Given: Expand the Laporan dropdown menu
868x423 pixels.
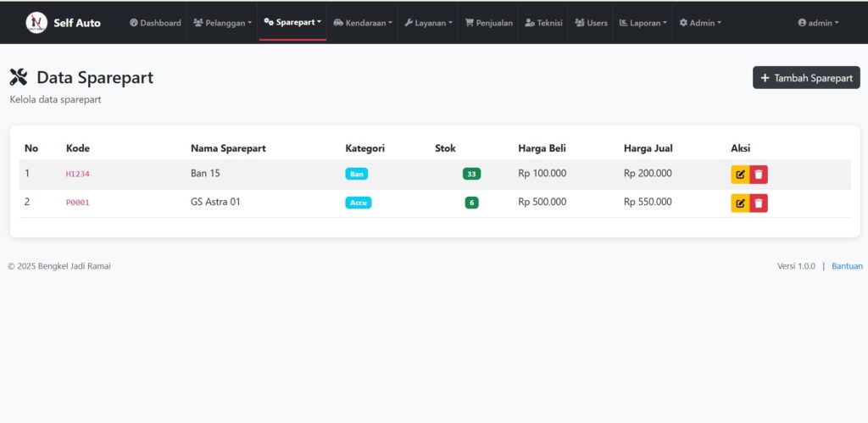Looking at the screenshot, I should coord(643,23).
